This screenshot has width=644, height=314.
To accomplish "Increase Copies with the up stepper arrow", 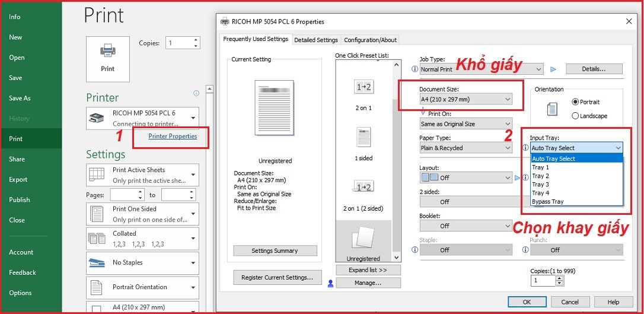I will [x=196, y=40].
